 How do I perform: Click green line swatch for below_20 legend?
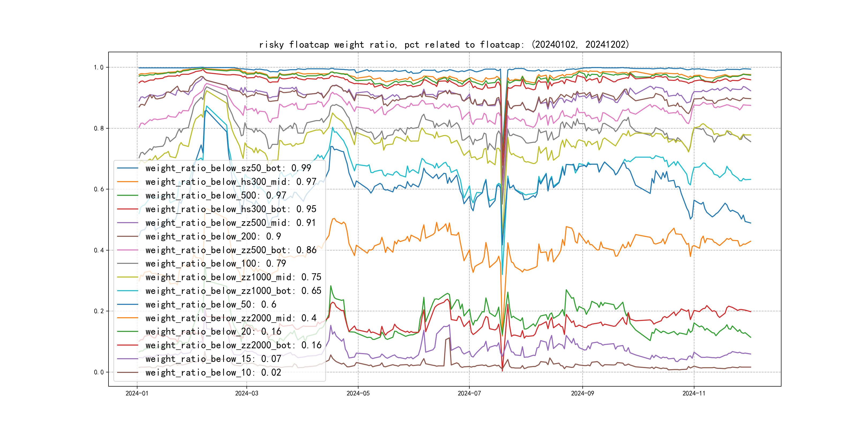(127, 332)
